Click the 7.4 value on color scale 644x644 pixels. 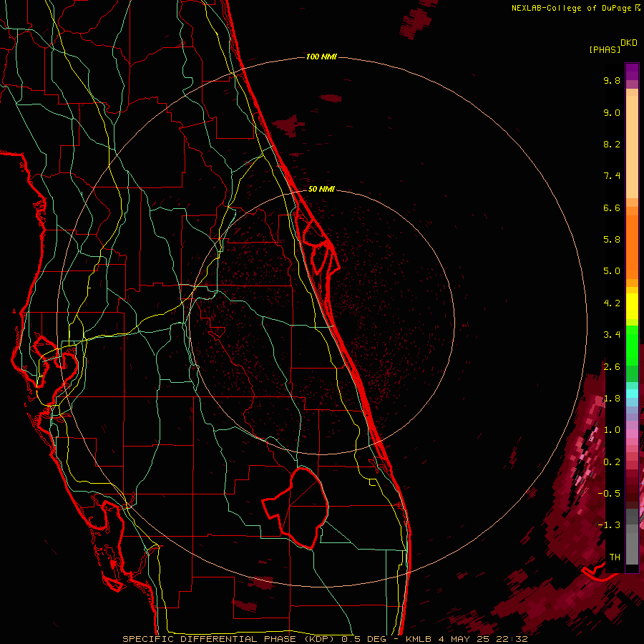612,176
